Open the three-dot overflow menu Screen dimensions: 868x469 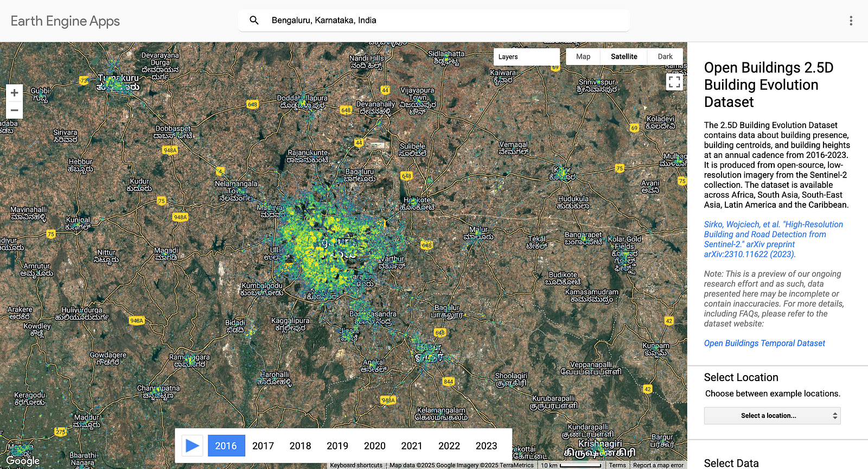pyautogui.click(x=851, y=21)
